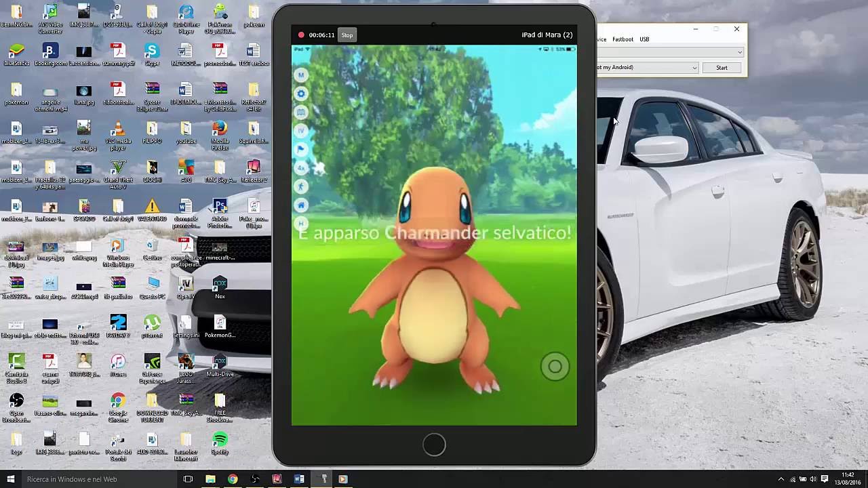Select the QuickTime Player desktop icon
Viewport: 868px width, 488px height.
[x=186, y=19]
